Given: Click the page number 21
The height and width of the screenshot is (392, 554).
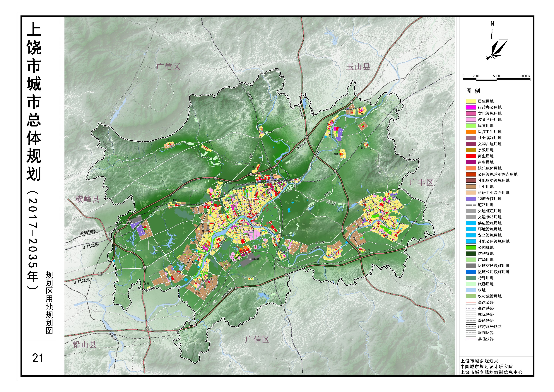Looking at the screenshot, I should (x=38, y=358).
